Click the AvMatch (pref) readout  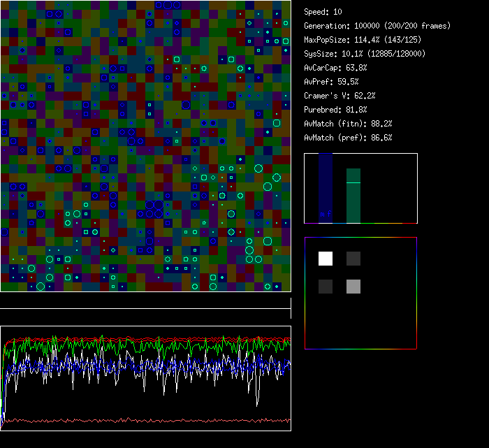pos(348,138)
